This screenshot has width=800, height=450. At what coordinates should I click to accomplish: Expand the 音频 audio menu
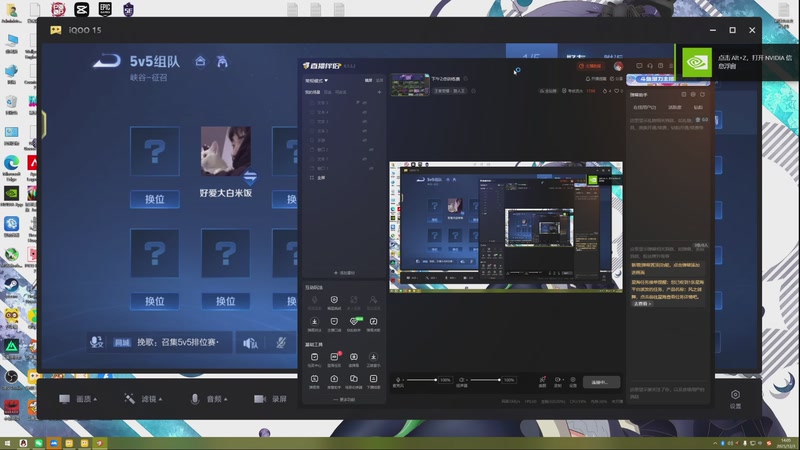coord(209,399)
